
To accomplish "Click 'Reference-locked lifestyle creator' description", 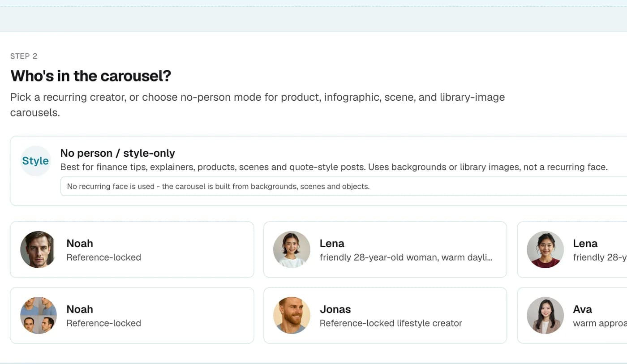I will (391, 323).
